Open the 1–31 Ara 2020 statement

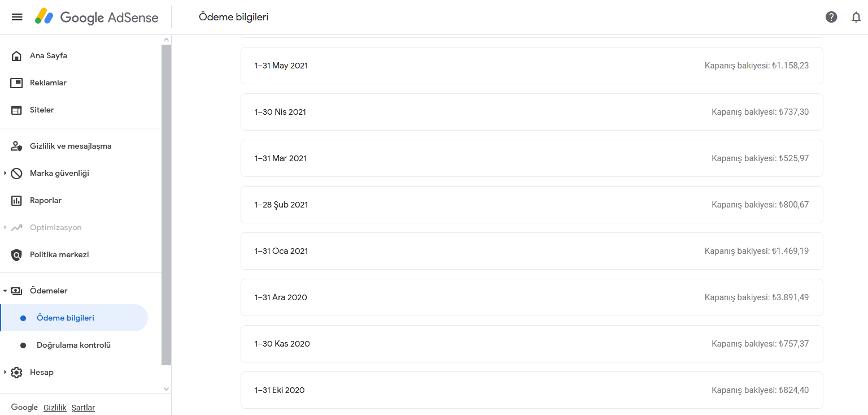point(532,297)
